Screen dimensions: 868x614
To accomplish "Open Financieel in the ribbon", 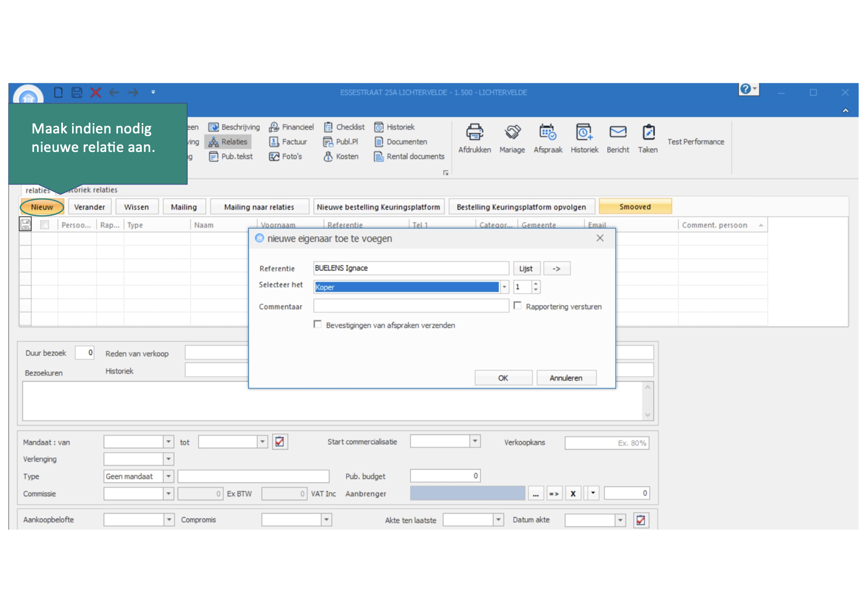I will point(291,127).
